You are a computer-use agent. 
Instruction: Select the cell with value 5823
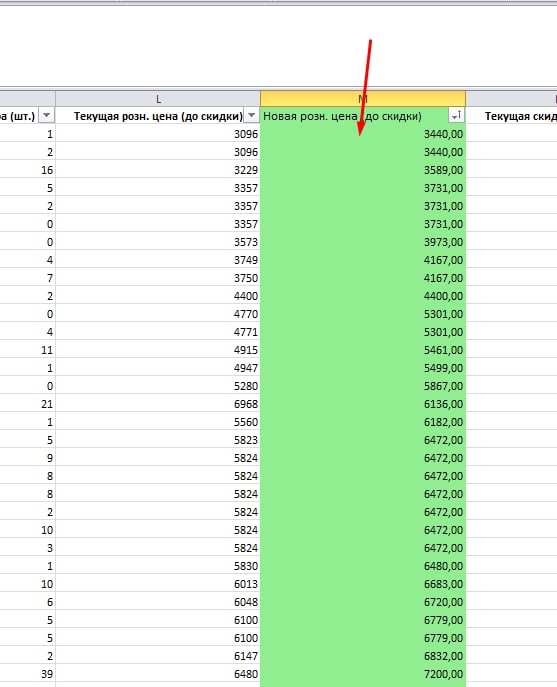click(158, 440)
